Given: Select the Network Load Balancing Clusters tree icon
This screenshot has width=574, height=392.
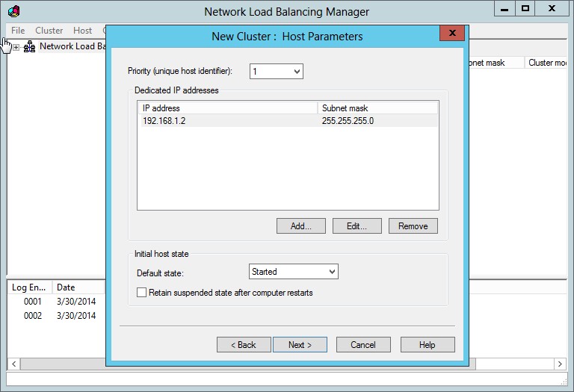Looking at the screenshot, I should [x=30, y=46].
